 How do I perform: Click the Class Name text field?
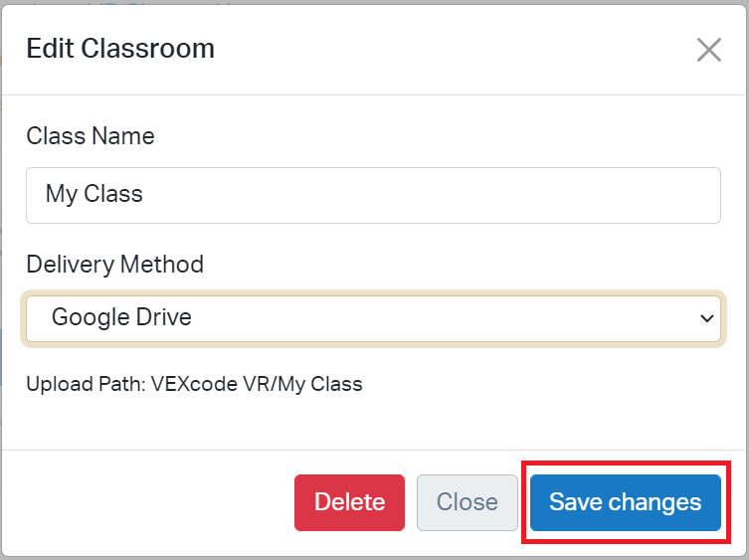[373, 195]
